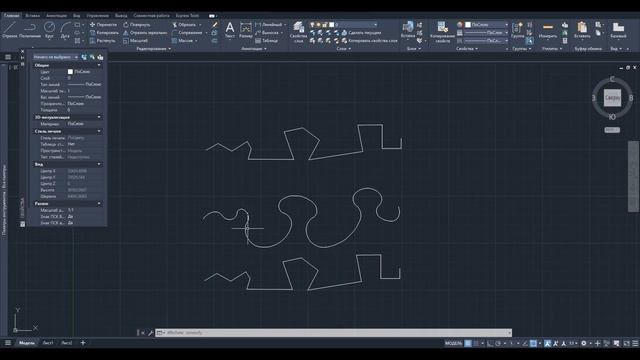640x360 pixels.
Task: Click the Масштаб scale tool
Action: point(135,41)
